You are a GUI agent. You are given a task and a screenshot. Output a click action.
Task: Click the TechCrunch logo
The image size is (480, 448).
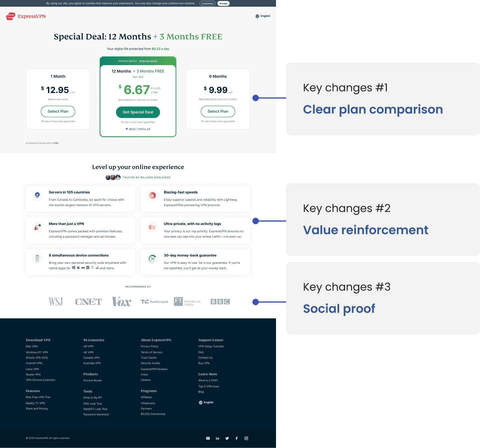[x=154, y=302]
